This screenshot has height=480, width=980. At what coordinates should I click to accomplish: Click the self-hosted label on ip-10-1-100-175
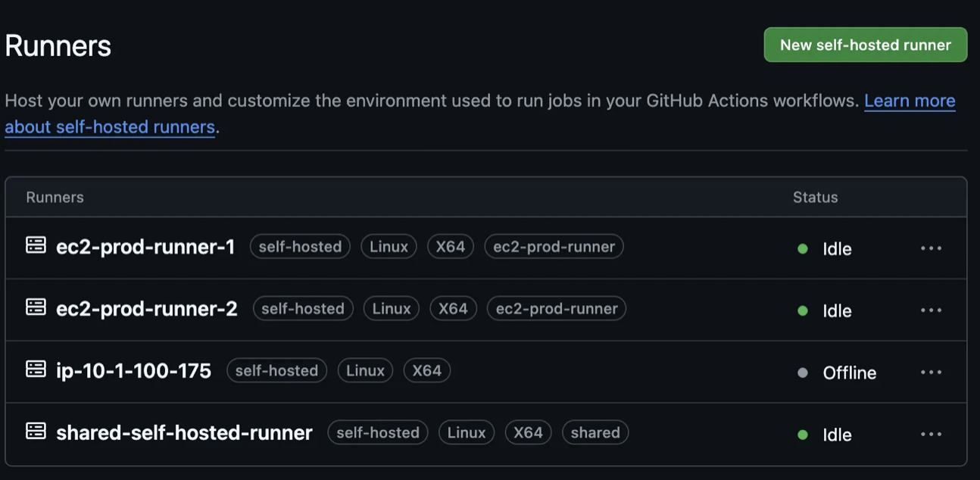[276, 370]
